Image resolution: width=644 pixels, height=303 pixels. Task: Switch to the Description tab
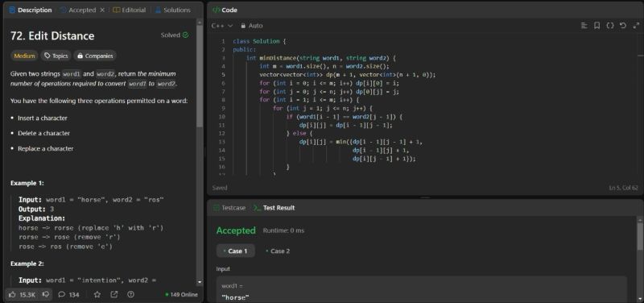point(31,10)
